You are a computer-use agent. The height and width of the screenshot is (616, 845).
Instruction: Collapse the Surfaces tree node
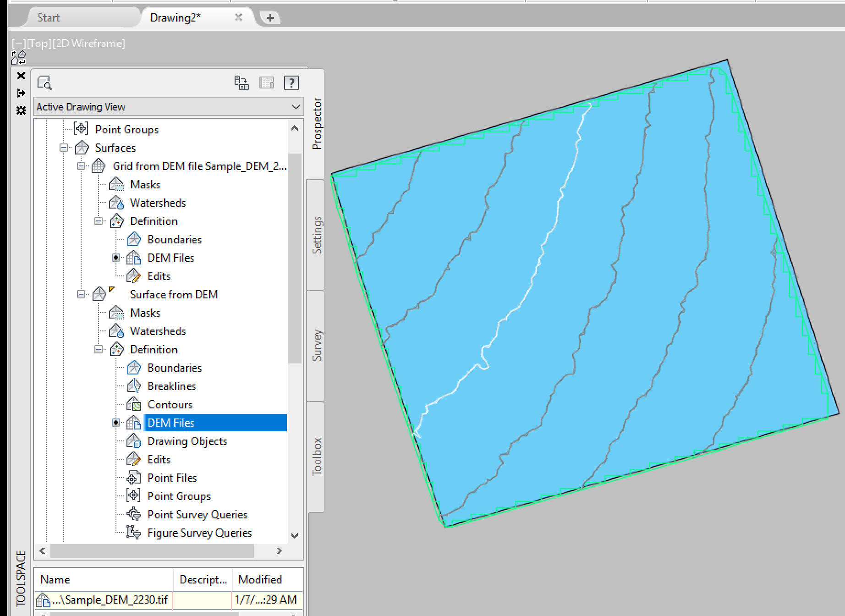point(64,148)
